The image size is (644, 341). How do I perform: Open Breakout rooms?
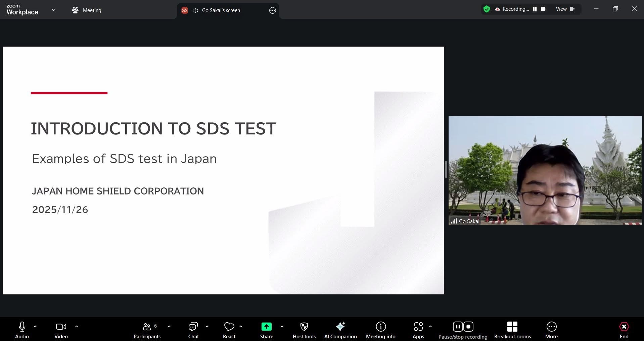pos(512,330)
